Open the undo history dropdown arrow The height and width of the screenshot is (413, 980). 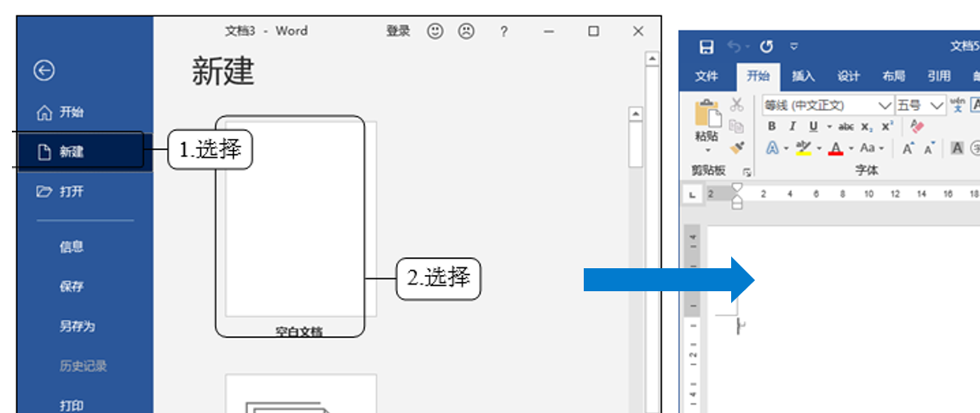tap(749, 46)
